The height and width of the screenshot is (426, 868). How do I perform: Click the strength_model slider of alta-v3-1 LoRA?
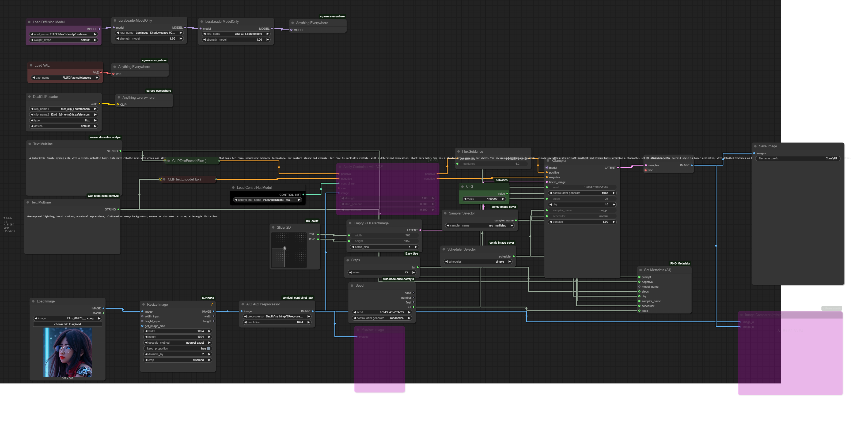(x=236, y=40)
